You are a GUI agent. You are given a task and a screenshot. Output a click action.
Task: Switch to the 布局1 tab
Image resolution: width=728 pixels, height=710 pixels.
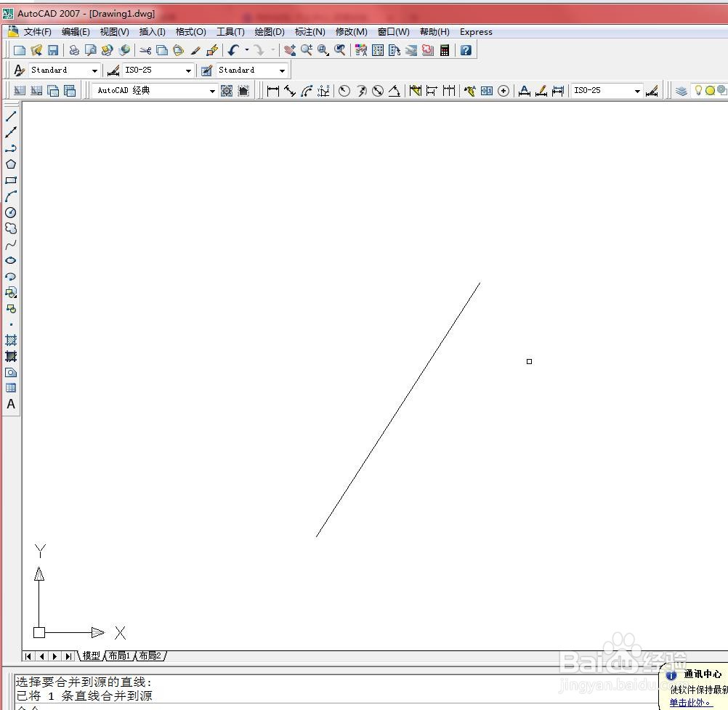(119, 655)
